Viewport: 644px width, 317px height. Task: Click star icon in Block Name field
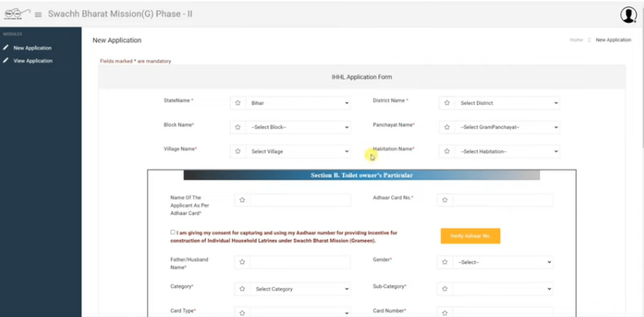[238, 127]
